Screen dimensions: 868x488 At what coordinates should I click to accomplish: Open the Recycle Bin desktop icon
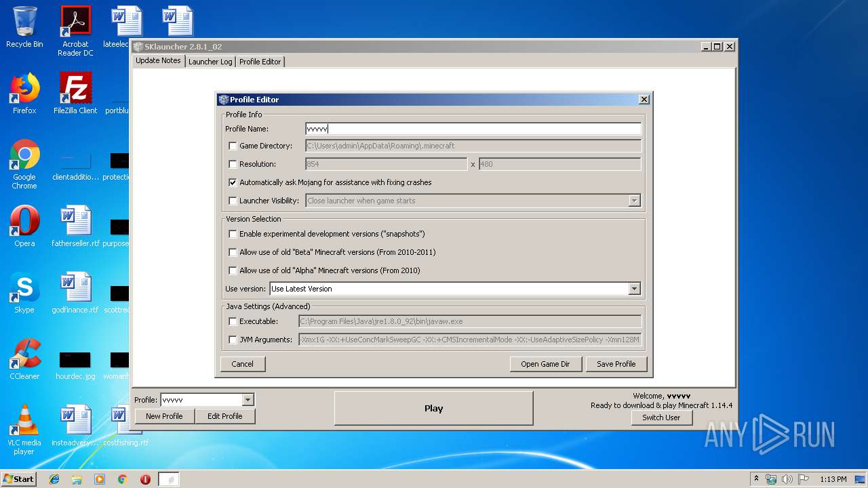[24, 27]
